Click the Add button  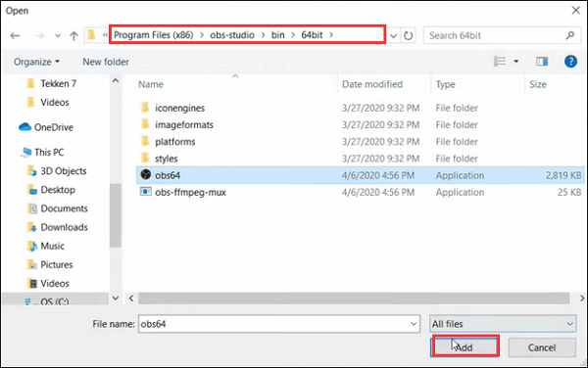coord(465,346)
